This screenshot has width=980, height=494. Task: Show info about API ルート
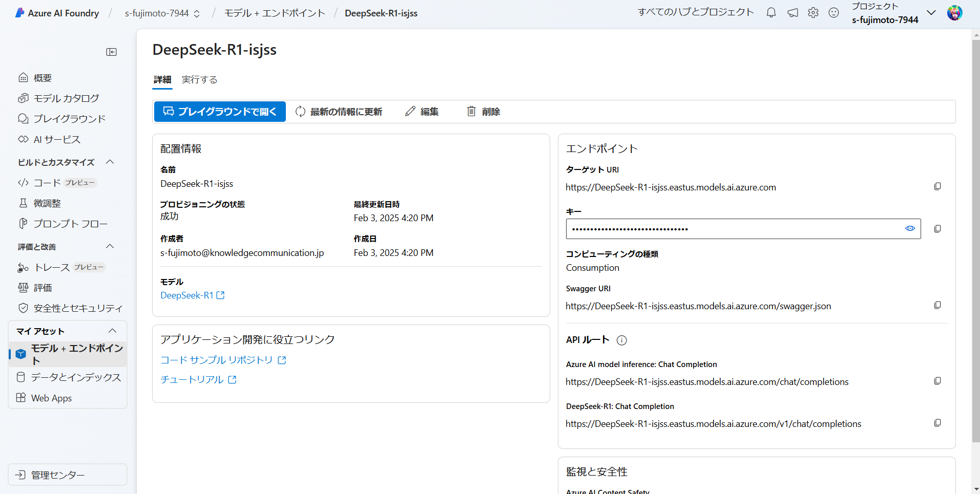[622, 340]
